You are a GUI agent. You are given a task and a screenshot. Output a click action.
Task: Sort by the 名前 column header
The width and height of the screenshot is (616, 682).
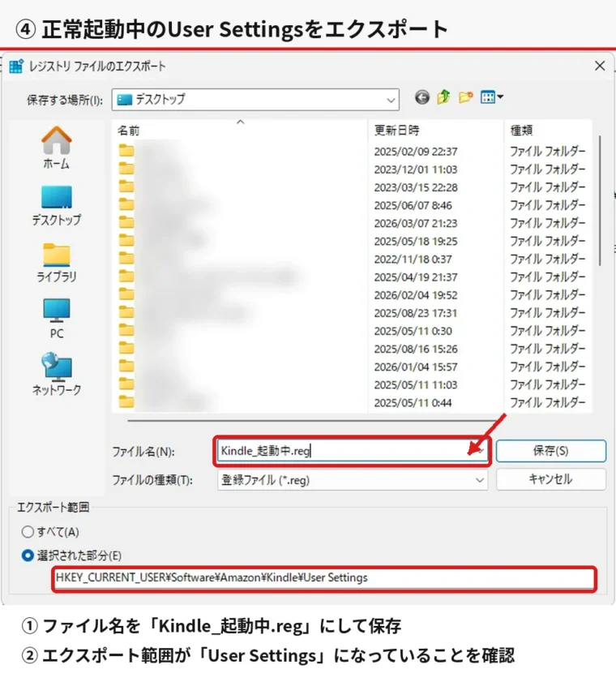pos(128,131)
